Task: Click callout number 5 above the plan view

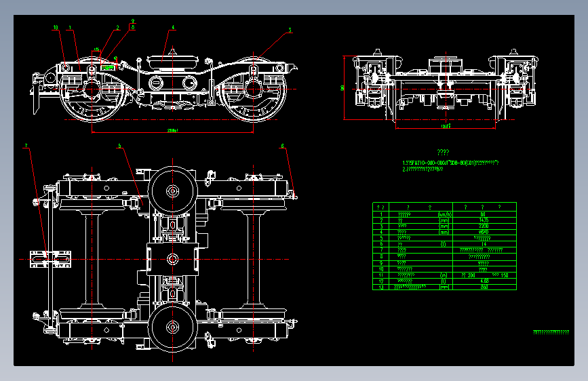Action: pos(119,146)
